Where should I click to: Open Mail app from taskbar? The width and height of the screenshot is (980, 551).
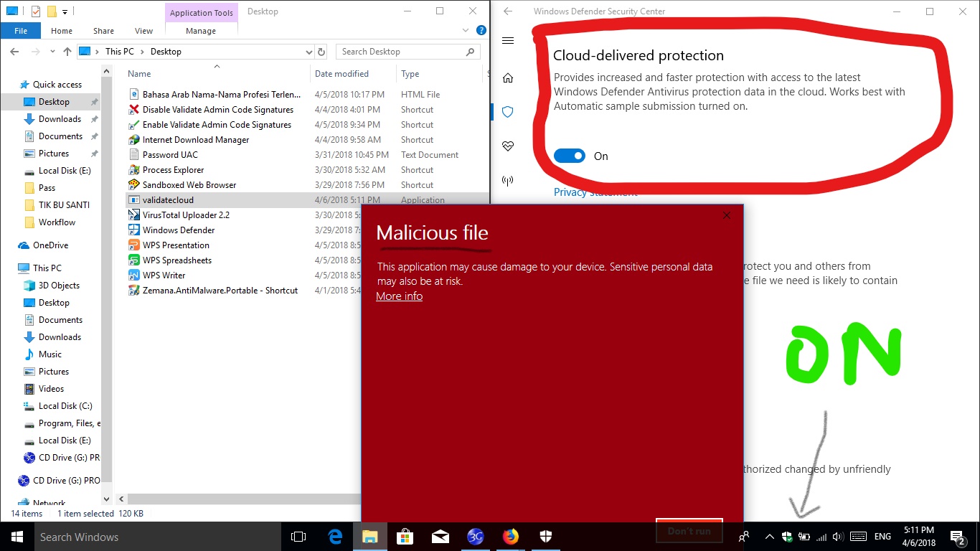click(440, 537)
